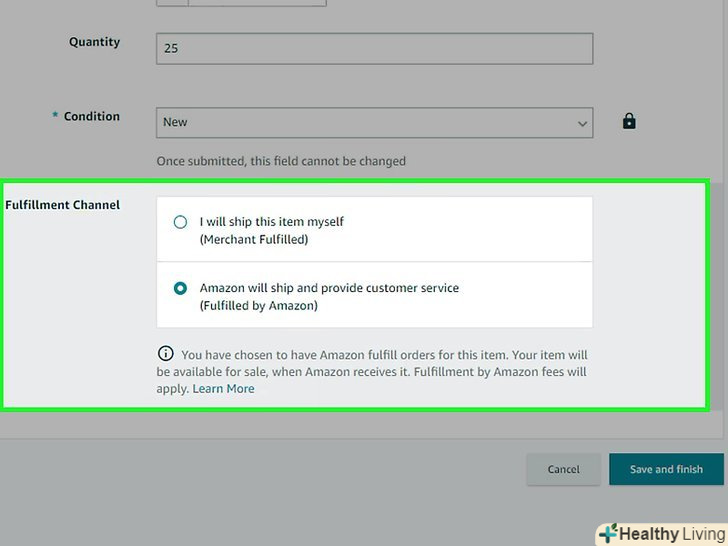Click the Amazon fulfillment notice paragraph

380,371
